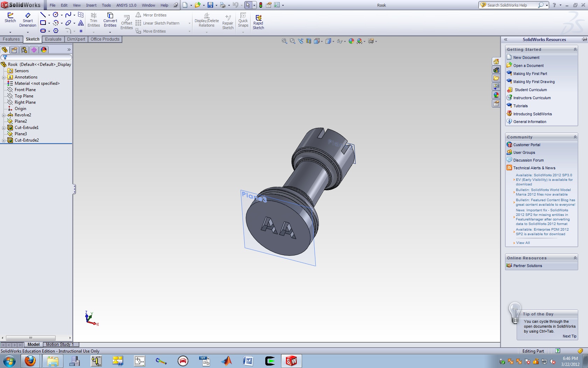Select the Trim Entities tool
Screen dimensions: 588x368
click(93, 20)
